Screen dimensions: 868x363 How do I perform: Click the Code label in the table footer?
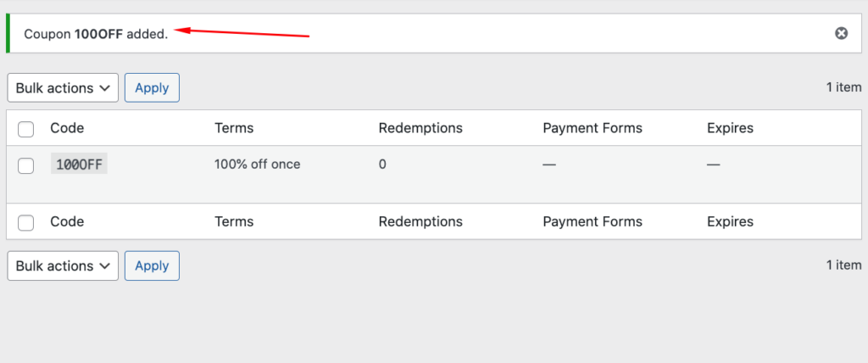pos(67,221)
